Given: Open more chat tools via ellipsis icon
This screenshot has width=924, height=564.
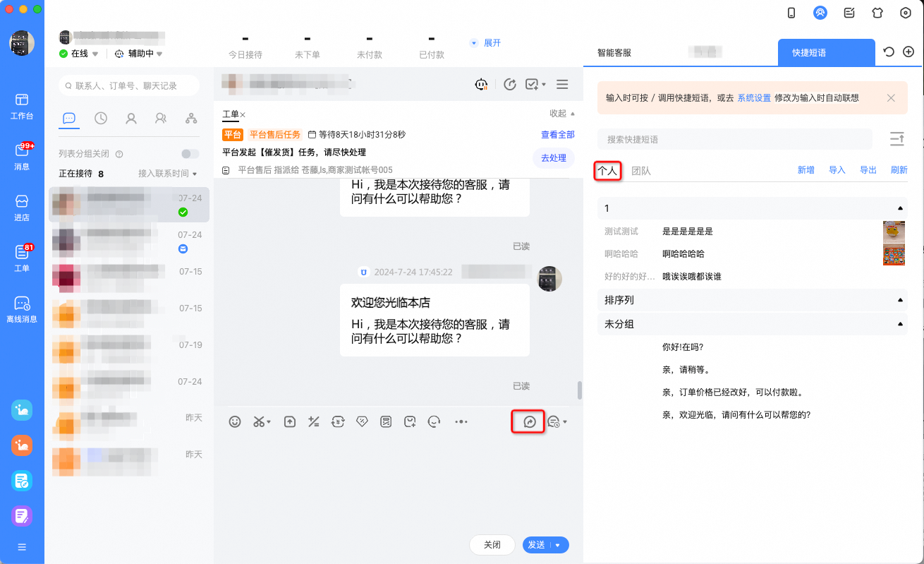Looking at the screenshot, I should (461, 421).
